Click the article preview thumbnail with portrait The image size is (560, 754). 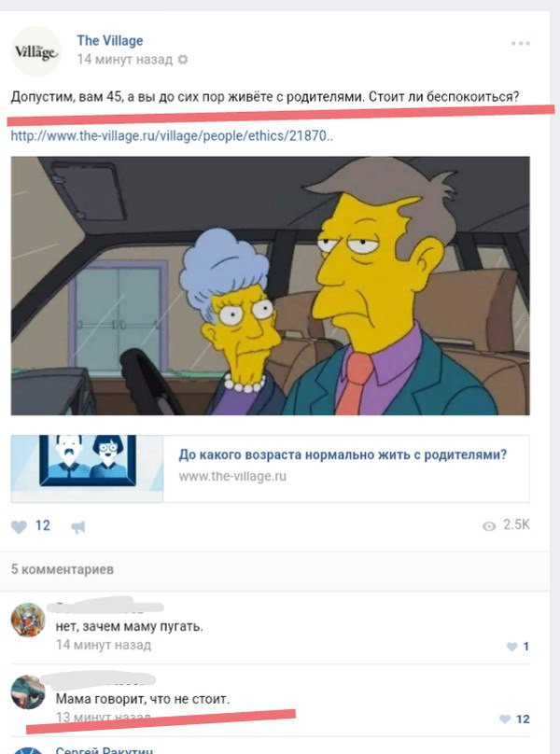coord(87,468)
